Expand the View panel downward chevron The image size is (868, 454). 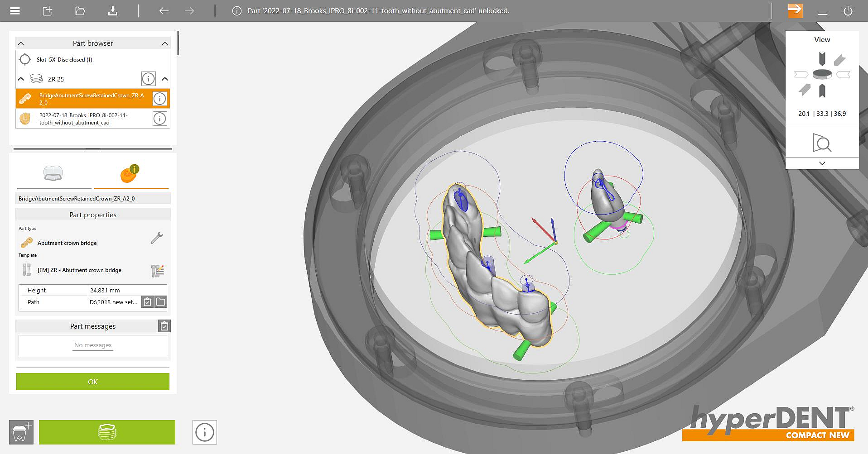822,163
